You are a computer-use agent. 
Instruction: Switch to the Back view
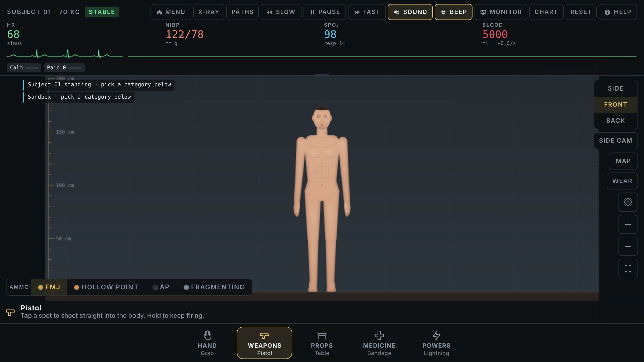[x=615, y=121]
